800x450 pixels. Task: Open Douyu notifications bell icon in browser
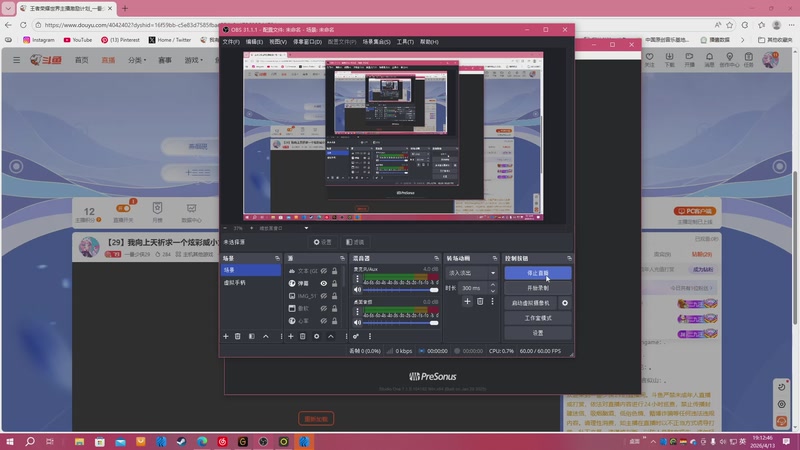pos(709,58)
